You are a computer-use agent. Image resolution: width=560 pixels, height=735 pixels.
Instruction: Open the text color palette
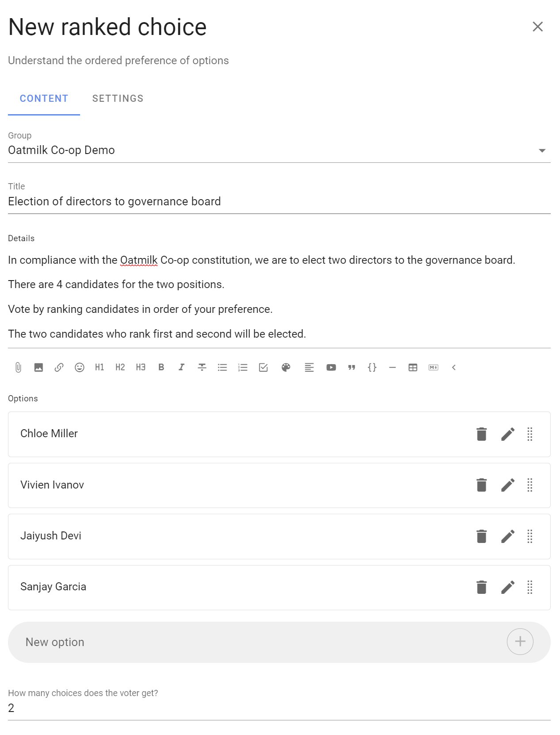[286, 367]
